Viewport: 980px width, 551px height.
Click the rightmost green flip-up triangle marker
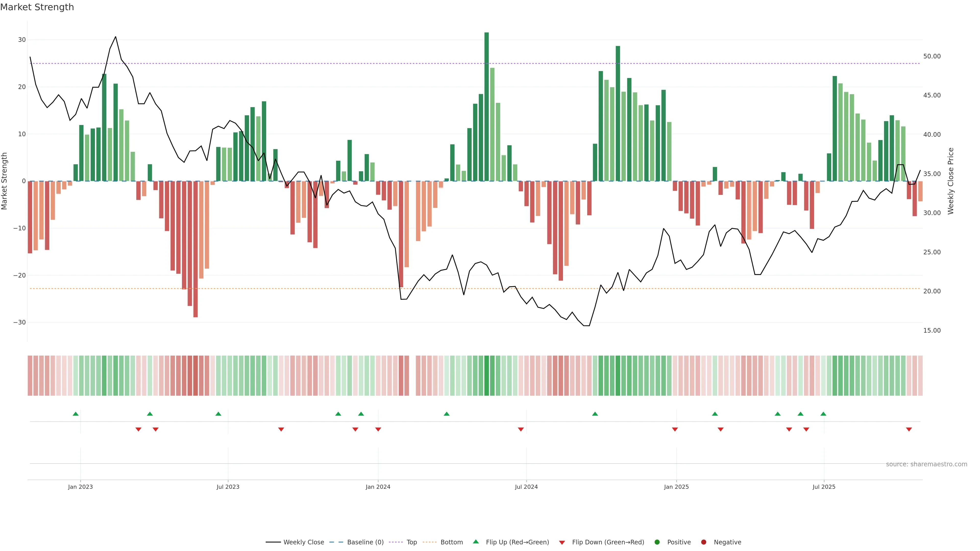pos(823,414)
